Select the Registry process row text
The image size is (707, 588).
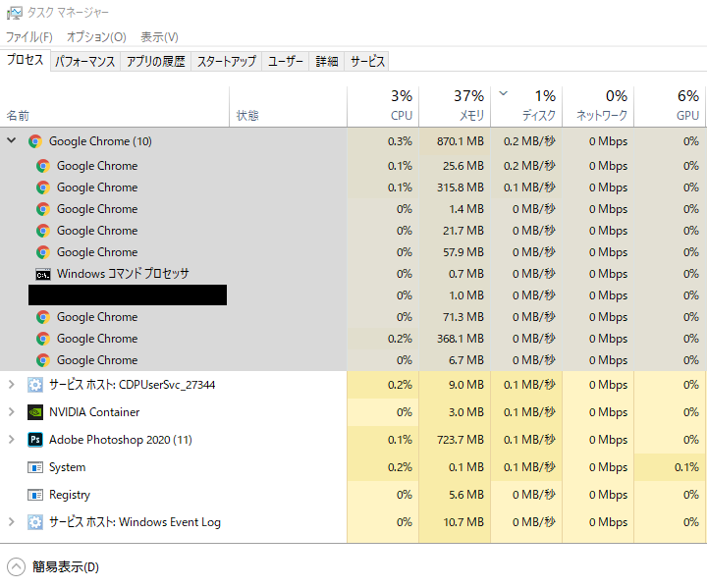[70, 495]
